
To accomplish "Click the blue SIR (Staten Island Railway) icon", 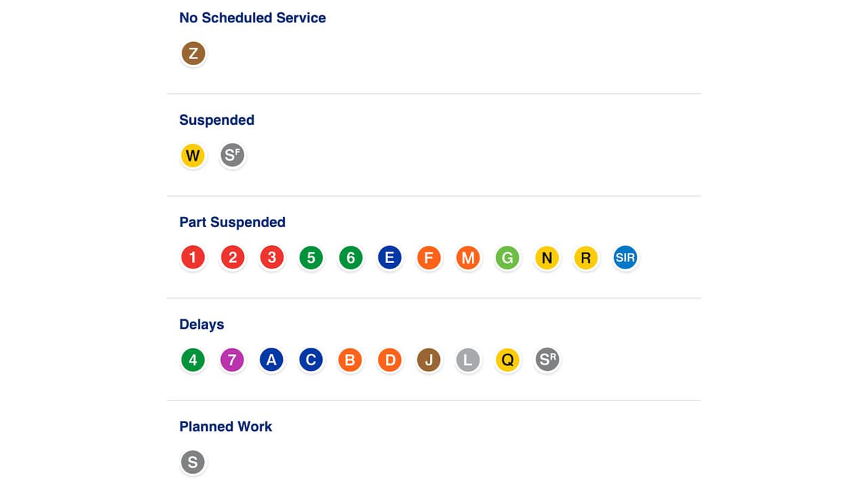I will coord(625,258).
